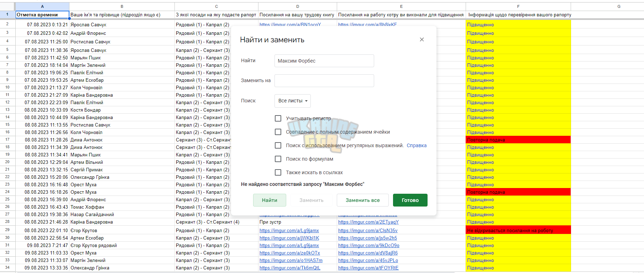
Task: Open imgur link Lg9jamx in row 29
Action: coord(289,231)
